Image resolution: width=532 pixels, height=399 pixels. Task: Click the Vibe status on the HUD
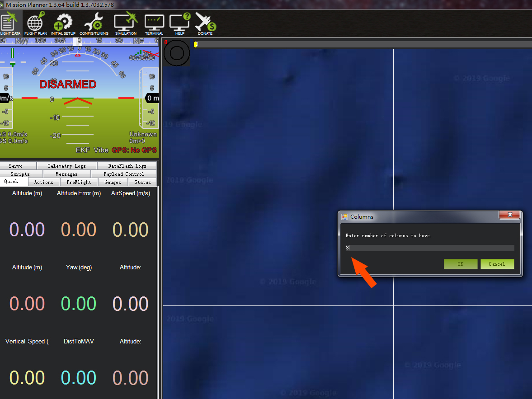click(101, 150)
